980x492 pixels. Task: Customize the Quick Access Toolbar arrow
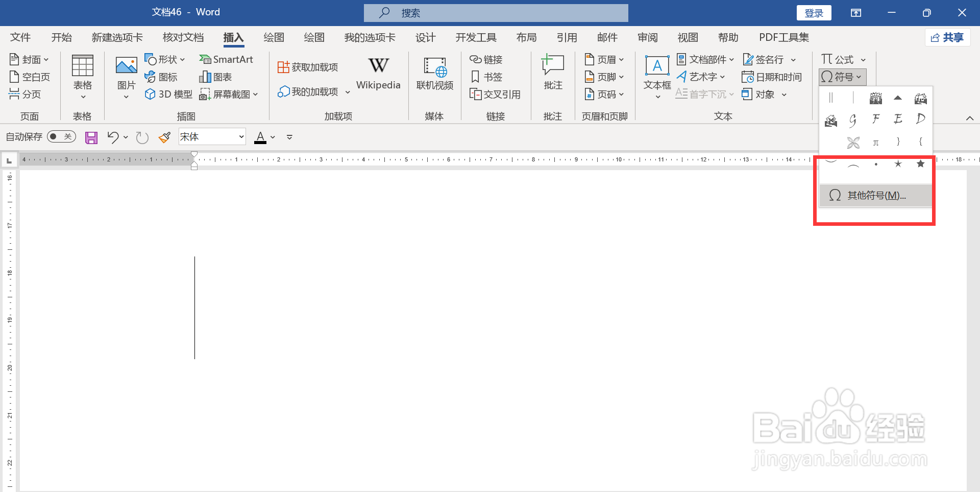(289, 137)
